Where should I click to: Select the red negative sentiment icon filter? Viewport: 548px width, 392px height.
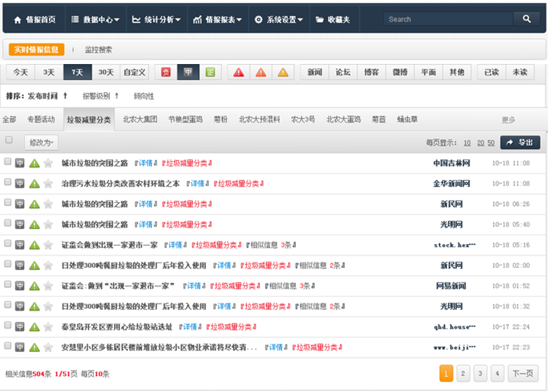click(x=166, y=73)
